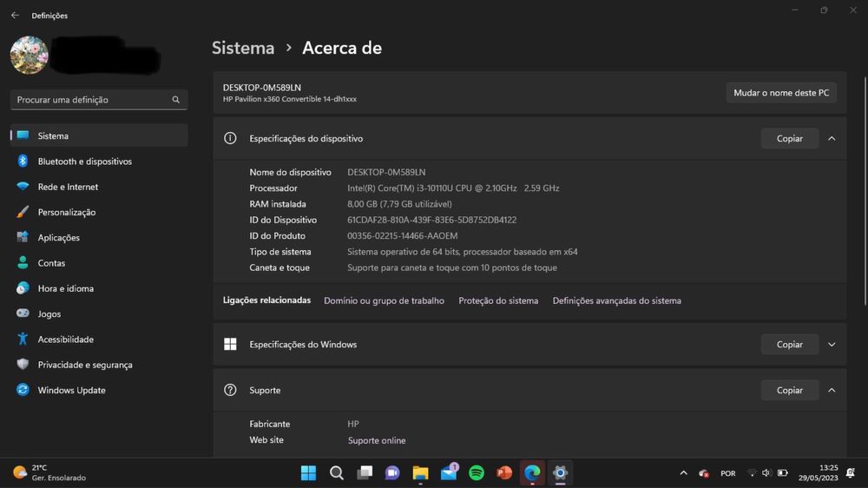Screen dimensions: 868x488
Task: Open Proteção do sistema link
Action: click(498, 300)
